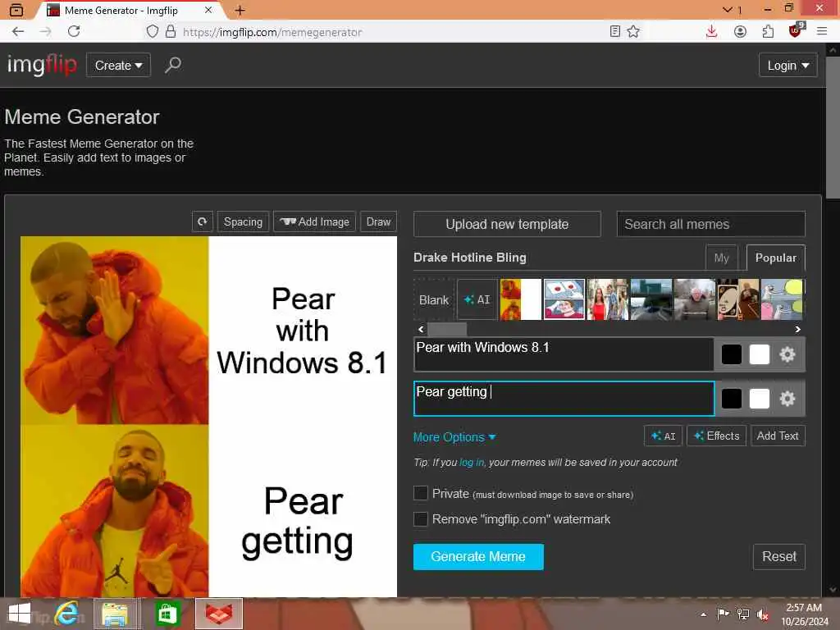Click the Reset button

point(779,557)
